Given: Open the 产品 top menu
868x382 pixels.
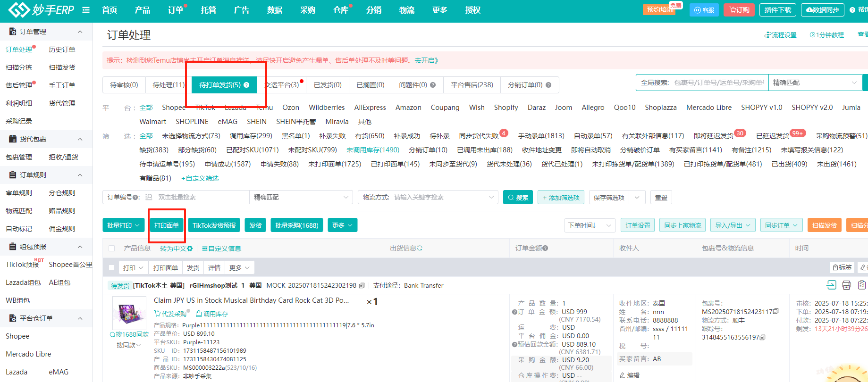Looking at the screenshot, I should click(143, 10).
